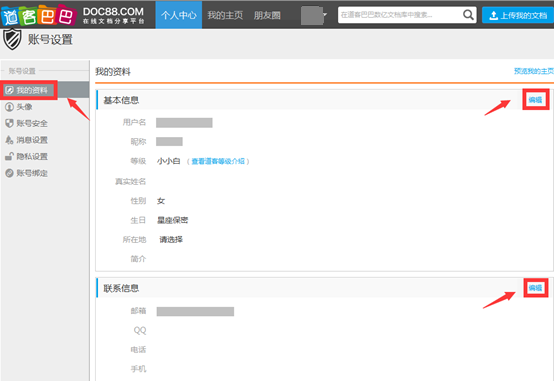Click the 账号绑定 link icon

(9, 173)
